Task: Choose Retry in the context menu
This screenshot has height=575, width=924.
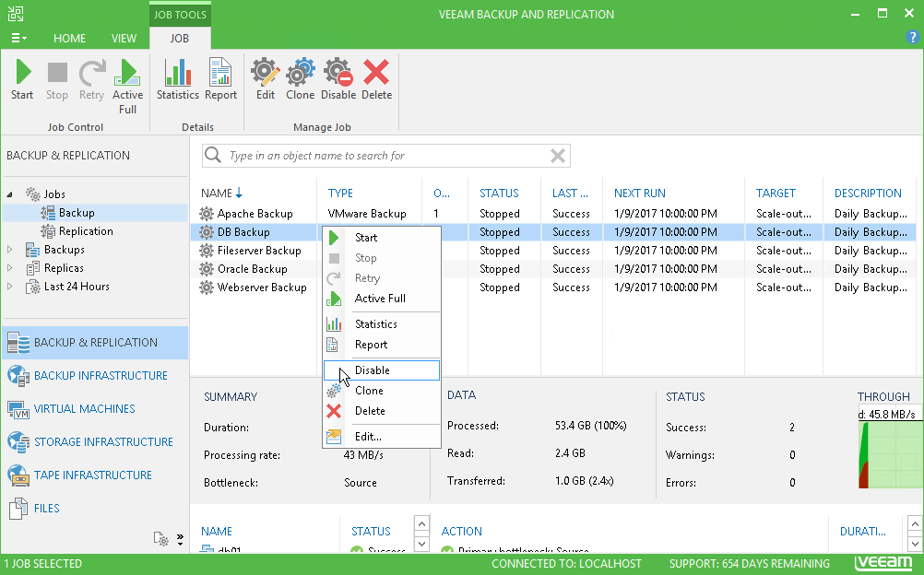Action: click(381, 278)
